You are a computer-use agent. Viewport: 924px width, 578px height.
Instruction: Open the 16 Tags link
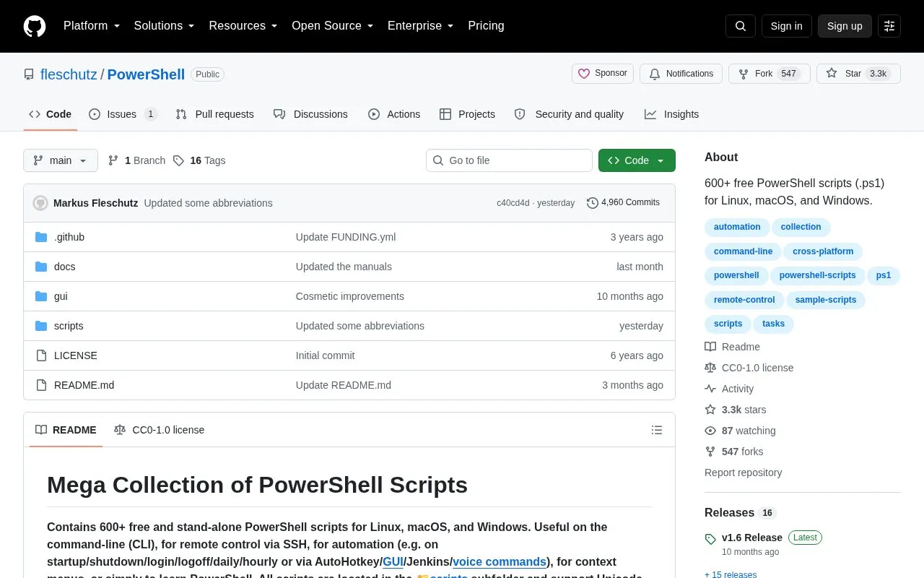pos(199,160)
